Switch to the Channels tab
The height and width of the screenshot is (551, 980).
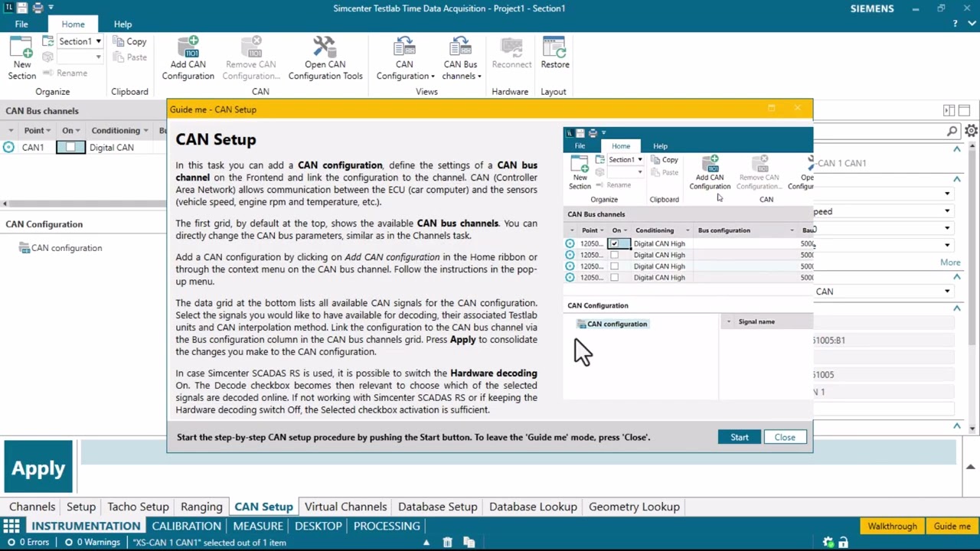click(x=32, y=507)
